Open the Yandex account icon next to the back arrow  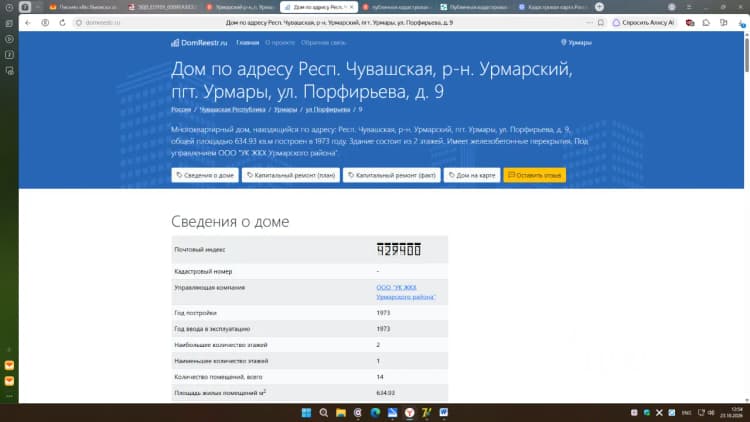(45, 22)
